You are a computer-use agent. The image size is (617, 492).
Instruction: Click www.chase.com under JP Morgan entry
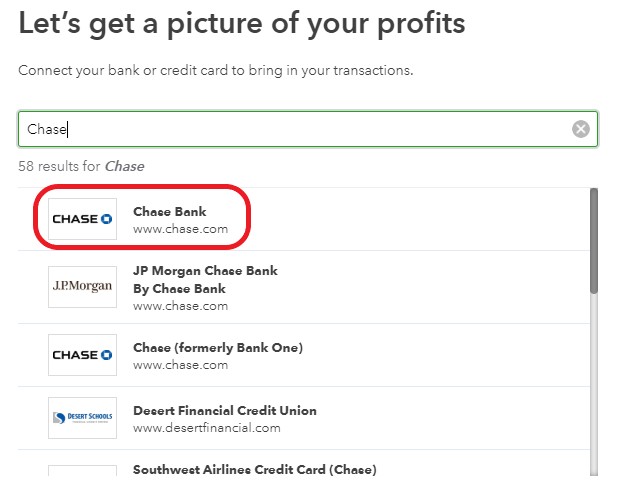[x=181, y=306]
